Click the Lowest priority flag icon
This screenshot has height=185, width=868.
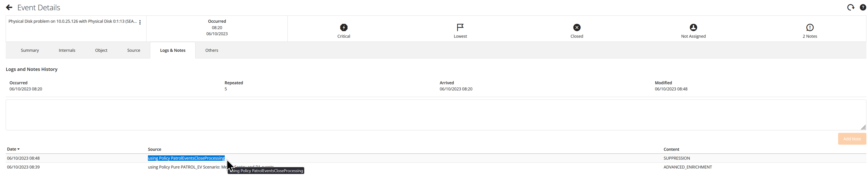coord(460,27)
